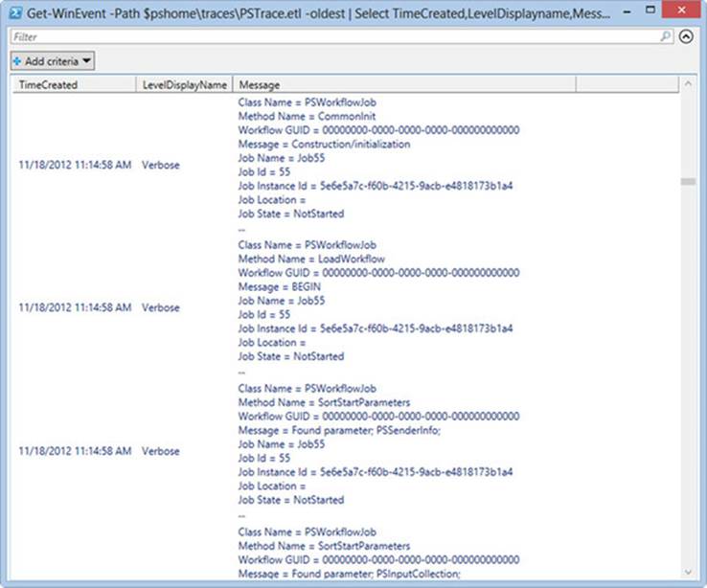The image size is (707, 588).
Task: Click the PowerShell icon in title bar
Action: pyautogui.click(x=15, y=12)
